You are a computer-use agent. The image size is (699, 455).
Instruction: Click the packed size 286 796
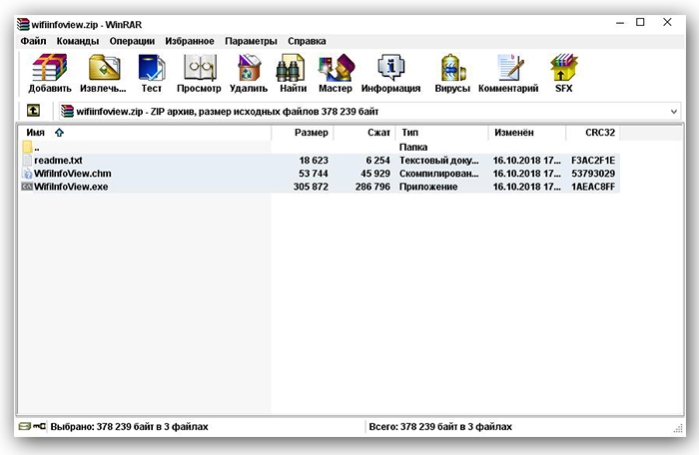[x=372, y=187]
